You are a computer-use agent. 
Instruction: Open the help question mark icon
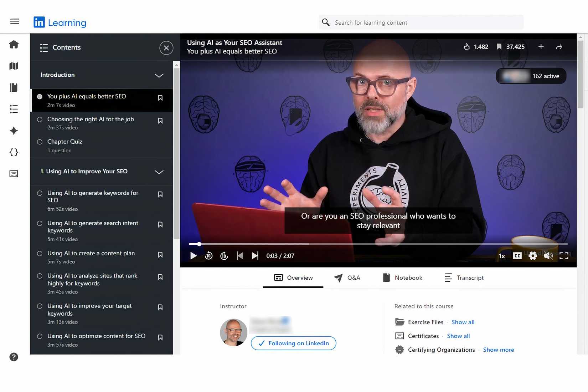(14, 357)
